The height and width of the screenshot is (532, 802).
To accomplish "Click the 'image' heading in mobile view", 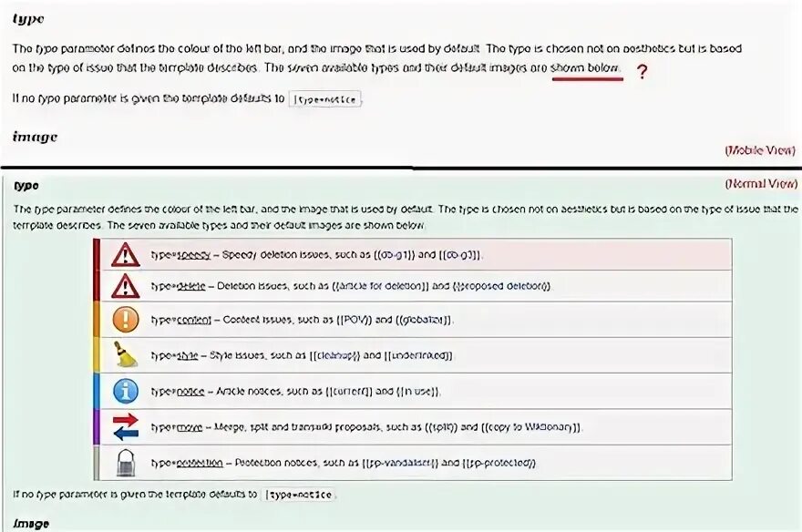I will point(35,137).
